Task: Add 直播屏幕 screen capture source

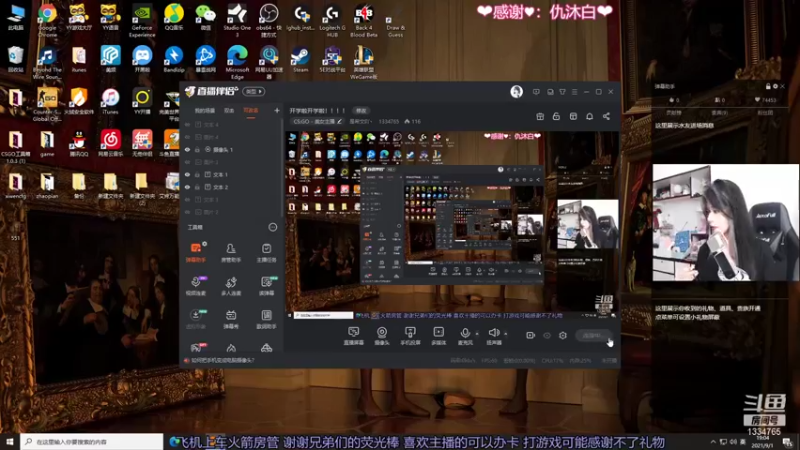Action: click(354, 336)
